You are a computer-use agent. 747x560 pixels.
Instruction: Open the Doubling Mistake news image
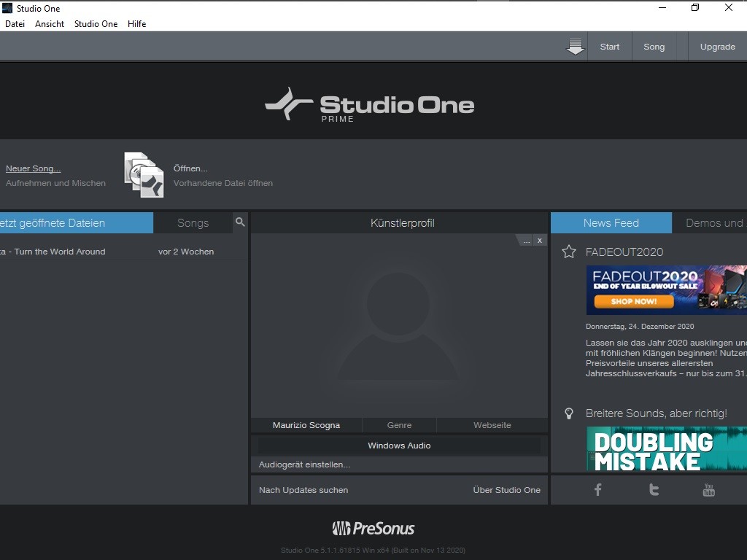point(667,448)
